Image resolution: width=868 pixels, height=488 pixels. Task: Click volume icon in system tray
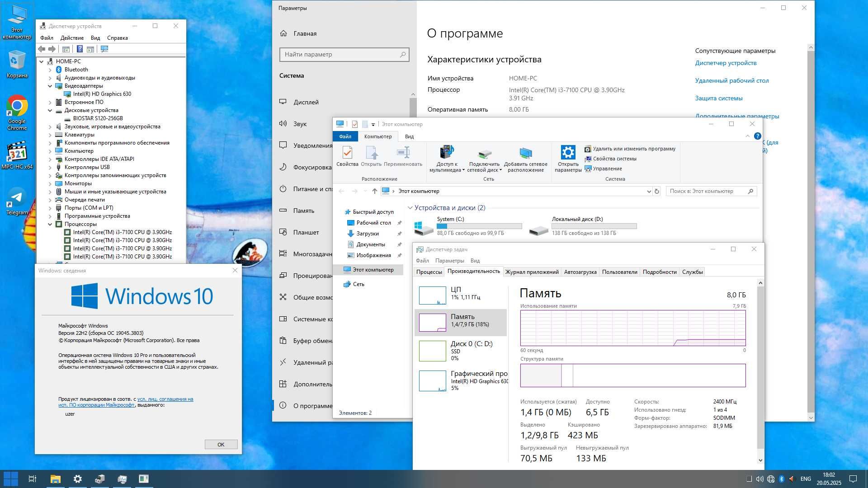(759, 479)
